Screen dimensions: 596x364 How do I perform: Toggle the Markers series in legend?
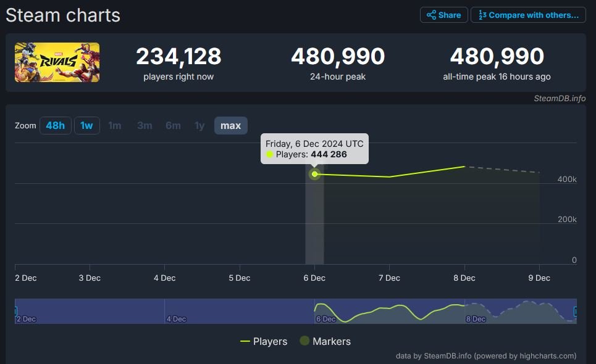tap(325, 341)
